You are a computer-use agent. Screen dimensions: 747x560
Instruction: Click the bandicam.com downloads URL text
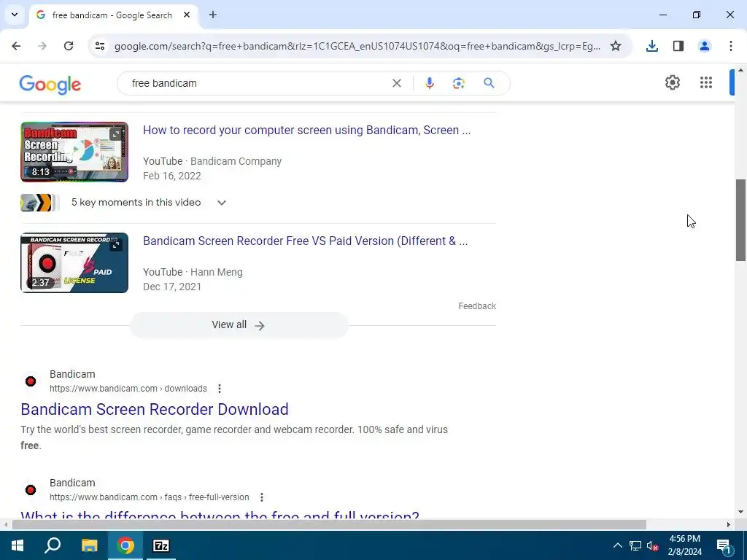(128, 389)
